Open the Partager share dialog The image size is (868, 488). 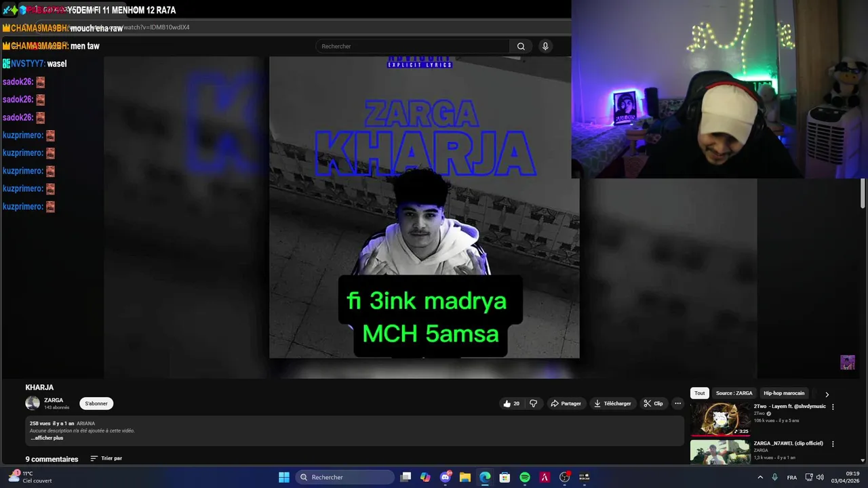(x=566, y=403)
